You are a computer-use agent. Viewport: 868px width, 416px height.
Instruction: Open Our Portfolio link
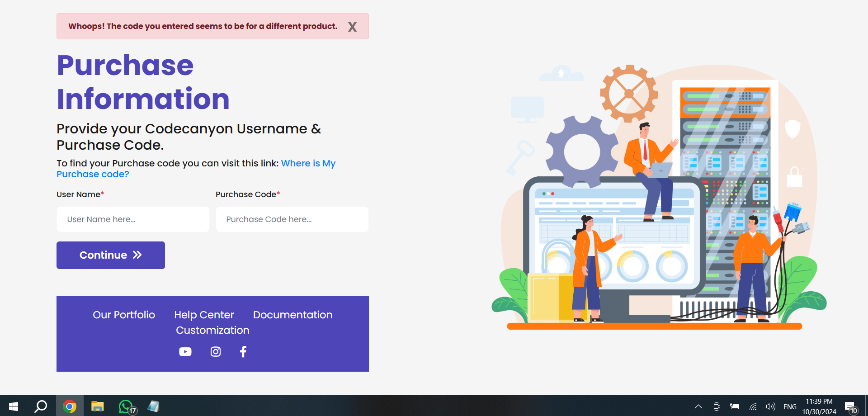124,315
